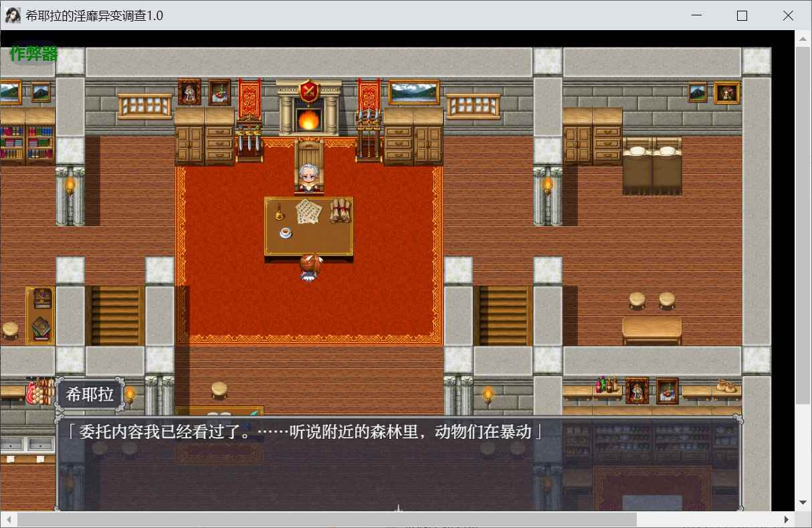The height and width of the screenshot is (528, 812).
Task: Open the 作弊器 cheat menu
Action: coord(33,54)
